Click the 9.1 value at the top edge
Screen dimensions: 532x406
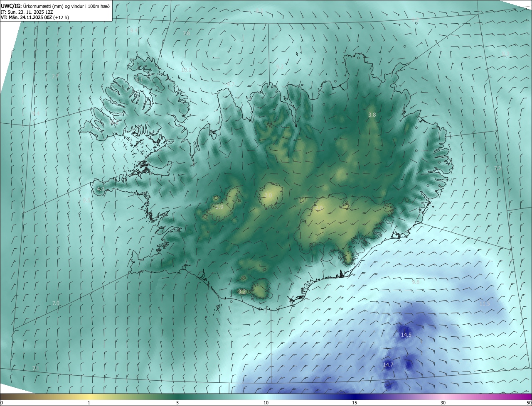[x=259, y=10]
